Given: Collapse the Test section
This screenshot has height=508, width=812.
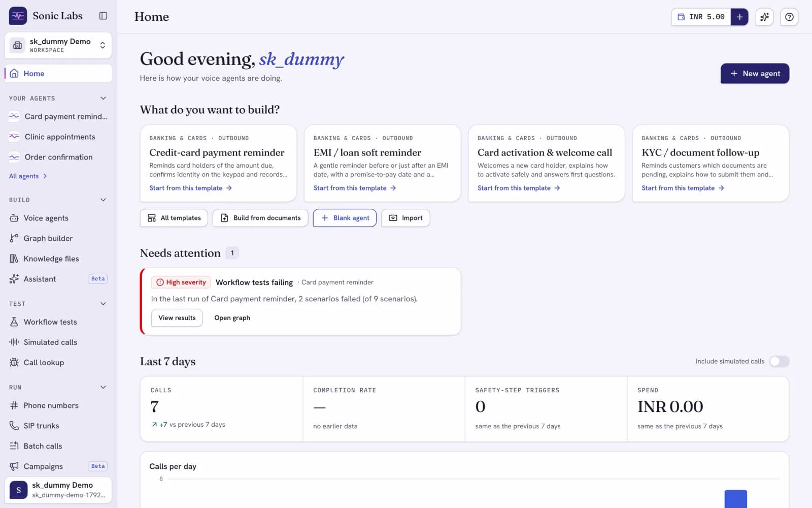Looking at the screenshot, I should (x=103, y=304).
